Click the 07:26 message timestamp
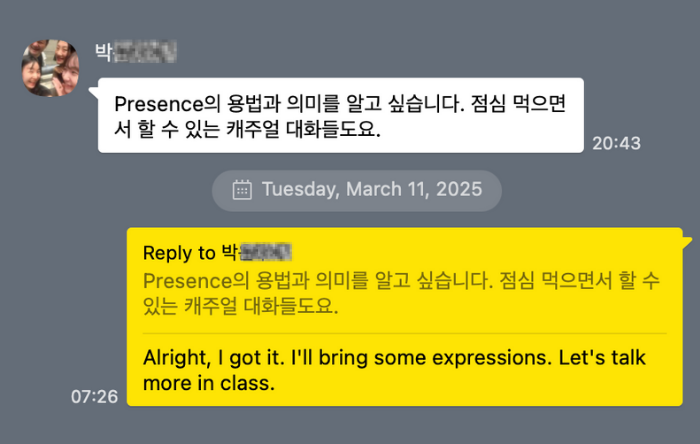This screenshot has width=700, height=444. (x=94, y=396)
